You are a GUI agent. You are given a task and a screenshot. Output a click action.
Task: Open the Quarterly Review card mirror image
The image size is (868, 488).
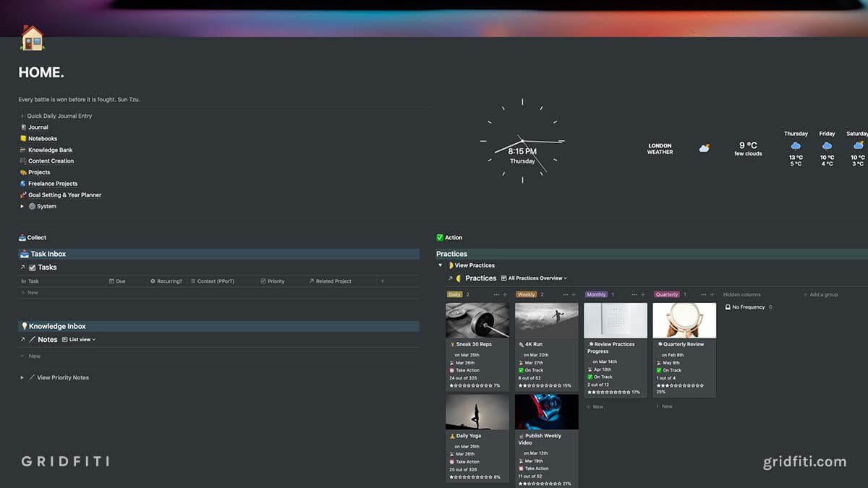click(x=684, y=320)
